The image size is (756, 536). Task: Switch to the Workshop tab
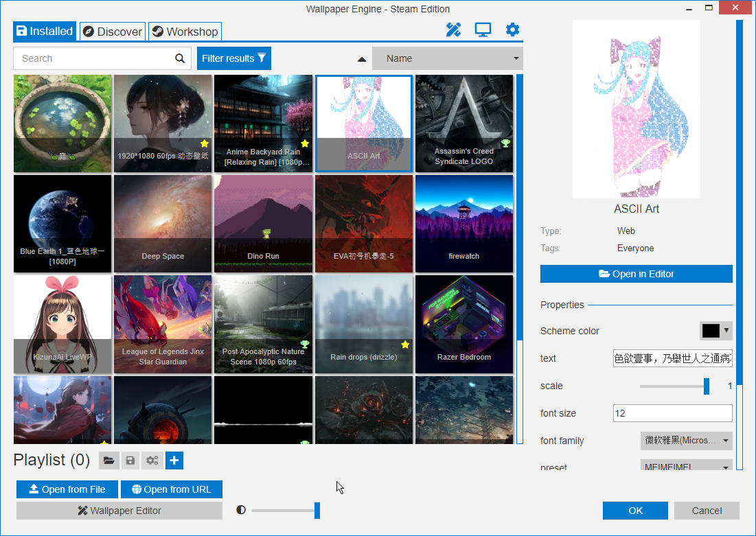pos(185,32)
